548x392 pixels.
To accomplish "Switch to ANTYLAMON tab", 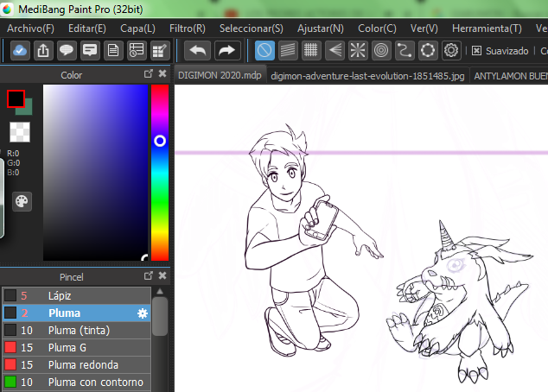I will 510,76.
